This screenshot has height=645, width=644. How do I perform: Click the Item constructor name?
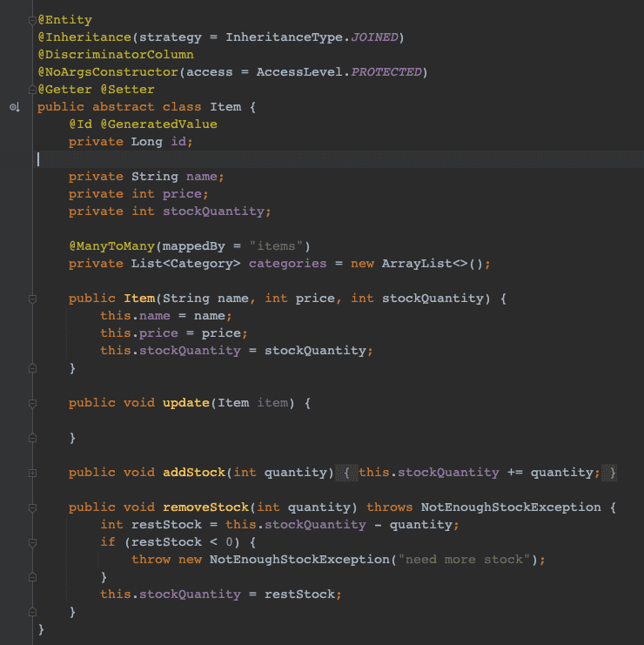point(139,299)
